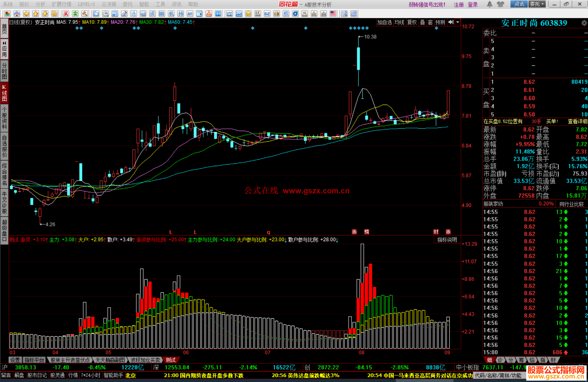Click 查看详细 link in order panel

(577, 122)
